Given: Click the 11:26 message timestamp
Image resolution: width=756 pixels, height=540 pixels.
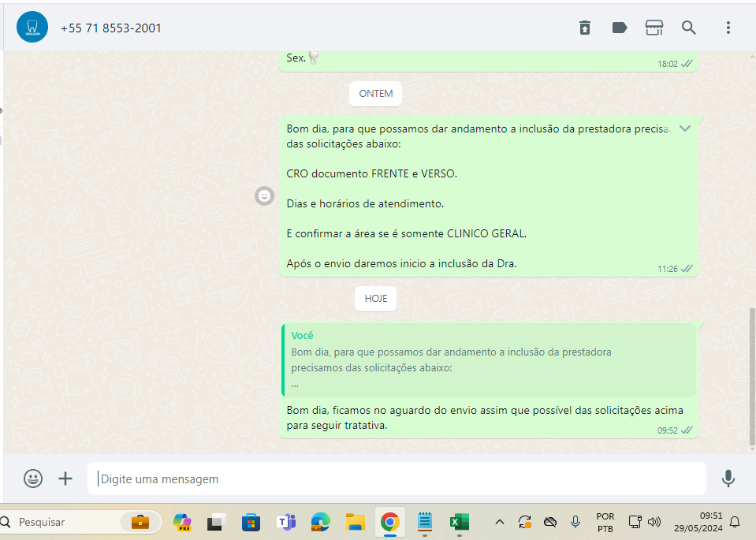Looking at the screenshot, I should click(667, 269).
